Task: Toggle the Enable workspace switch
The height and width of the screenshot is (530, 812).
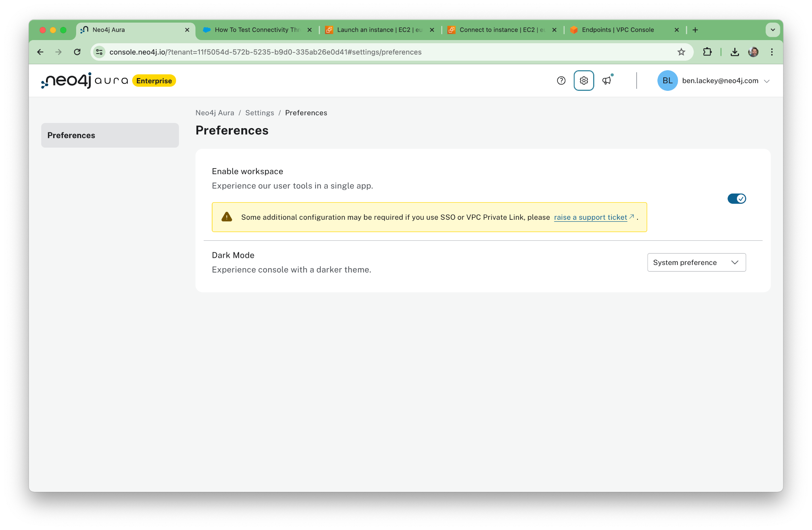Action: 737,198
